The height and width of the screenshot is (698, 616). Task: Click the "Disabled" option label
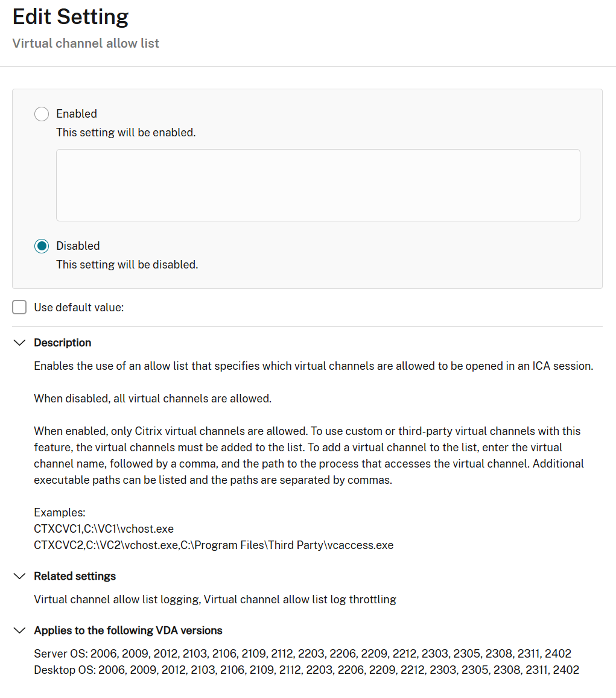click(78, 246)
